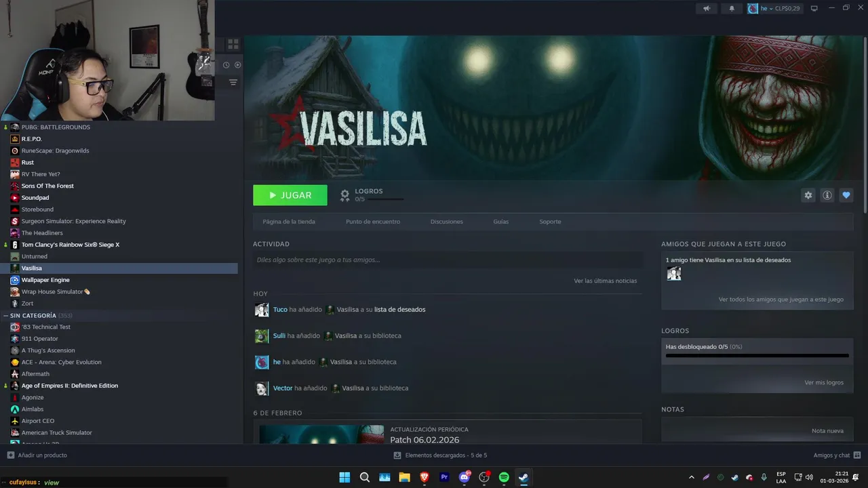Screen dimensions: 868x488
Task: Click Has desbloqueado 0/5 progress bar
Action: (757, 355)
